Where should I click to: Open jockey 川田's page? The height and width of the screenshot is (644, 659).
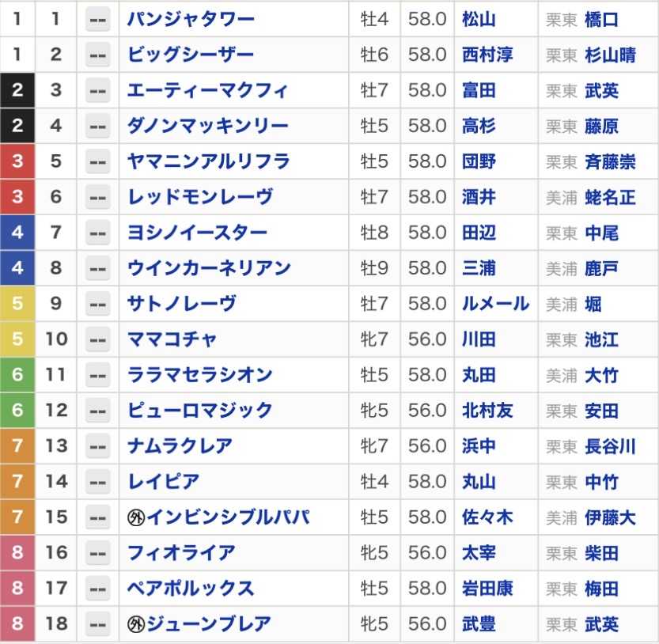(x=479, y=339)
